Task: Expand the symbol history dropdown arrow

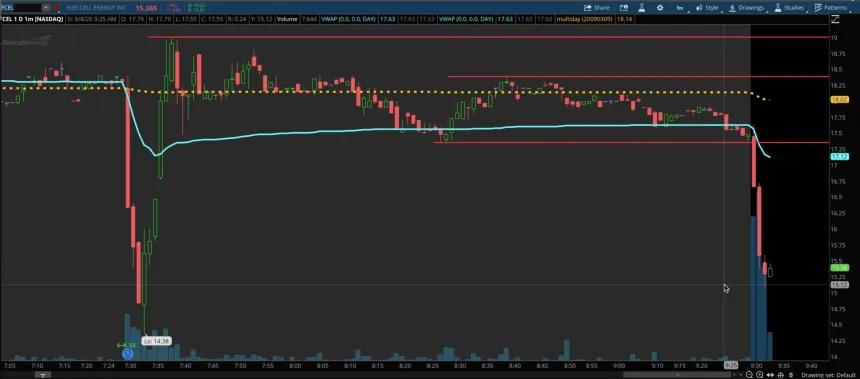Action: [46, 8]
